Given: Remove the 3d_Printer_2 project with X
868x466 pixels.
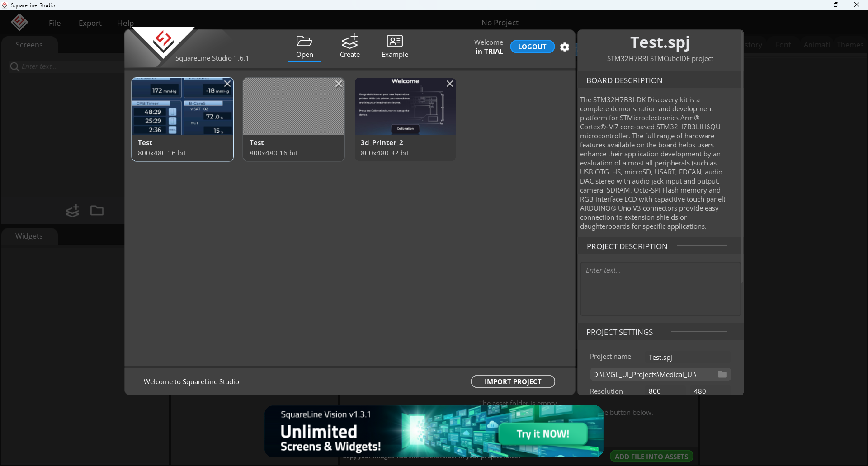Looking at the screenshot, I should [x=450, y=84].
